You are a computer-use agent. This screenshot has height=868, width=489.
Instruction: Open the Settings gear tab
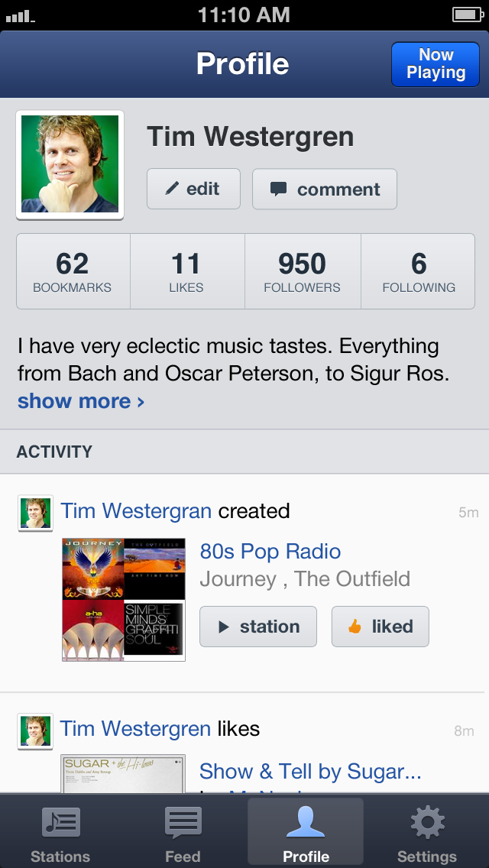point(427,832)
